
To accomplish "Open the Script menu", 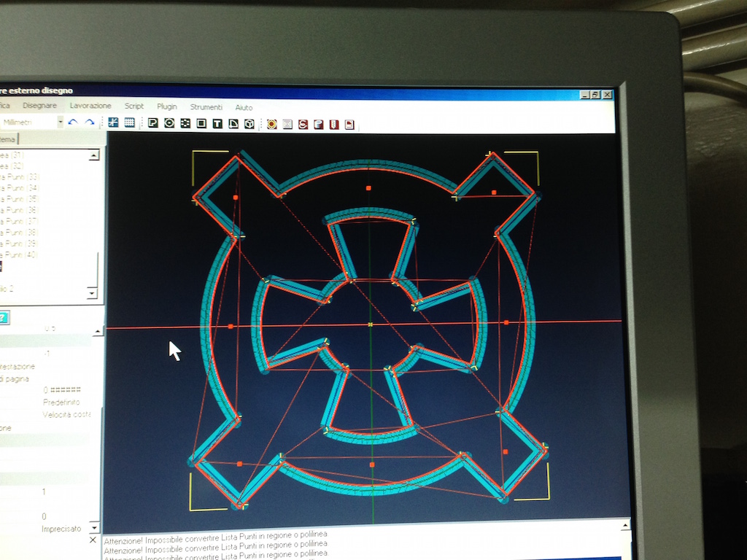I will click(134, 106).
